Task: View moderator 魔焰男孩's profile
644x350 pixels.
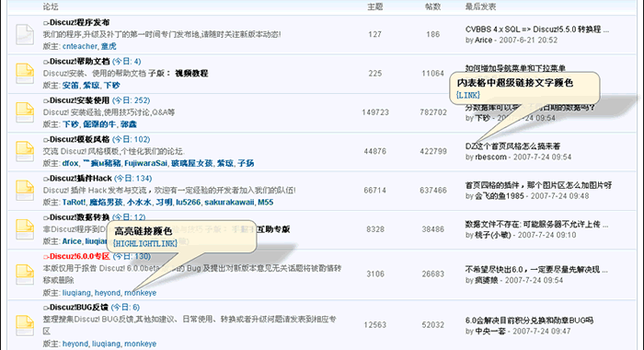Action: click(x=106, y=203)
